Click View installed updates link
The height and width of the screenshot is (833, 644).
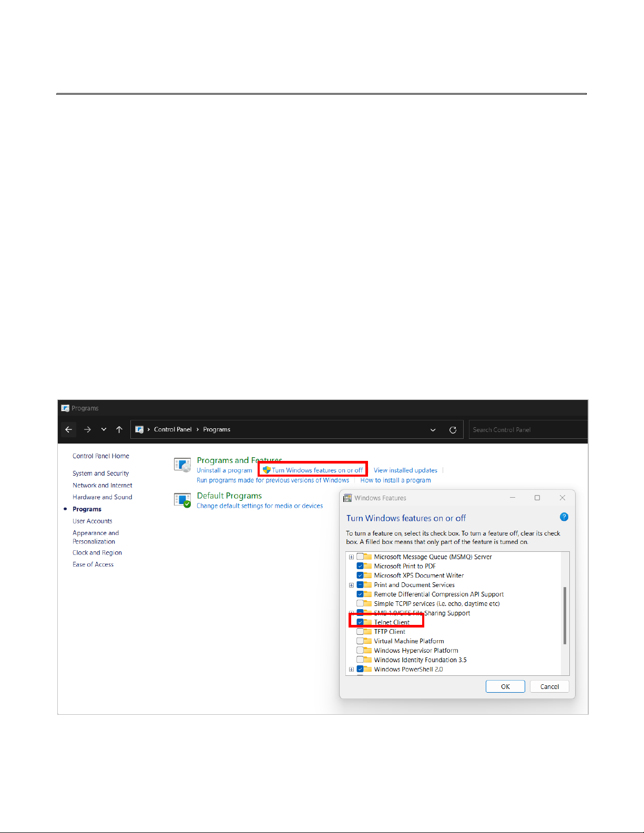coord(405,470)
